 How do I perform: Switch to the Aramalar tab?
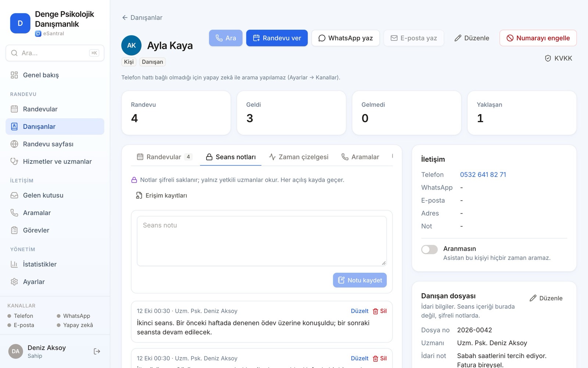pyautogui.click(x=360, y=157)
